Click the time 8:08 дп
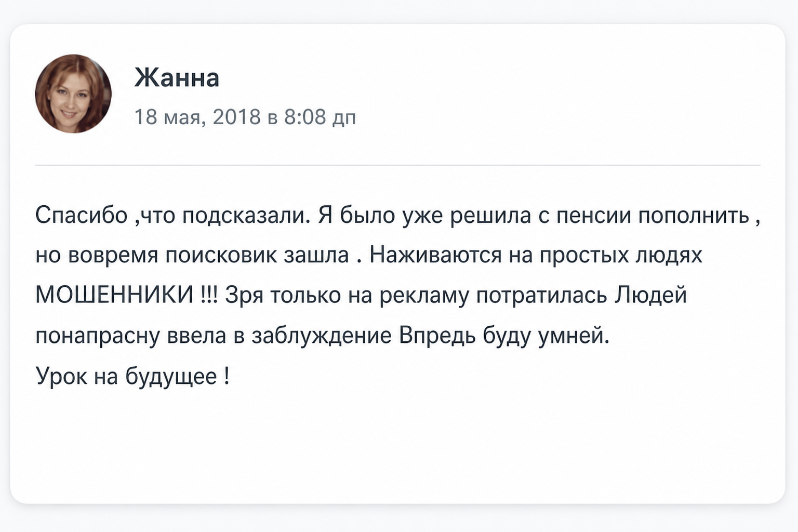 tap(320, 116)
